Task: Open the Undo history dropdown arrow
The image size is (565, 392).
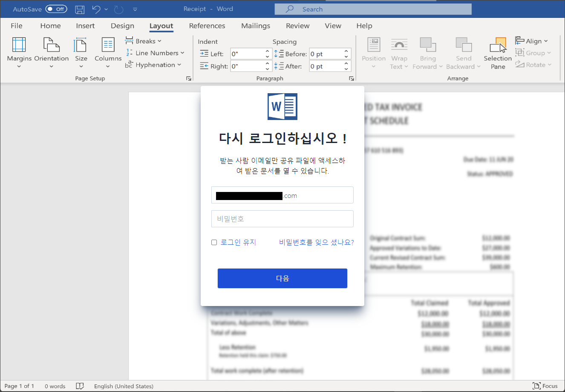Action: click(x=106, y=9)
